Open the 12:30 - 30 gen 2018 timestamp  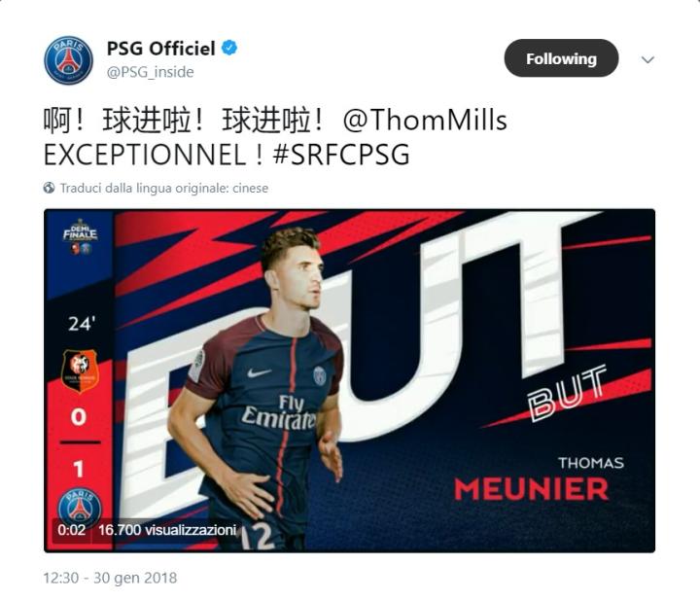(110, 578)
